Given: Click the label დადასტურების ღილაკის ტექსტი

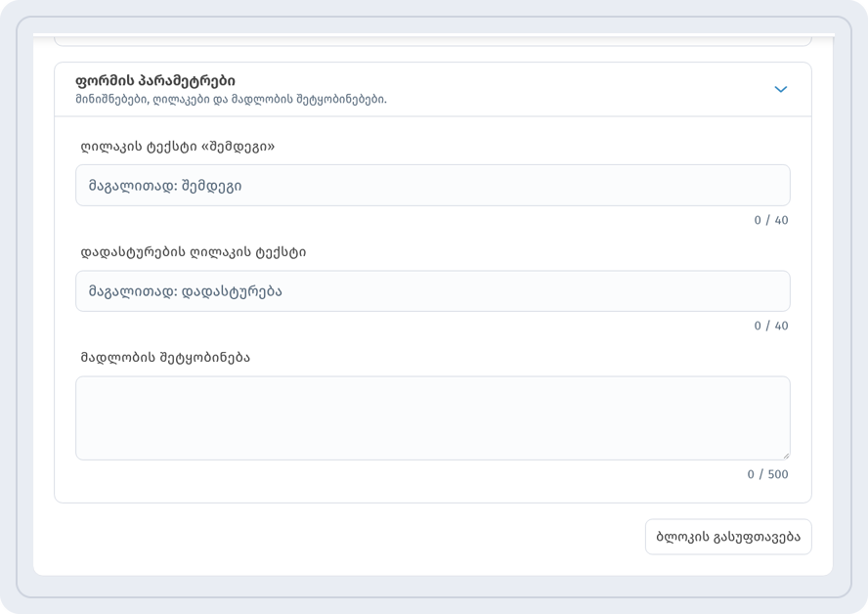Looking at the screenshot, I should [x=194, y=252].
